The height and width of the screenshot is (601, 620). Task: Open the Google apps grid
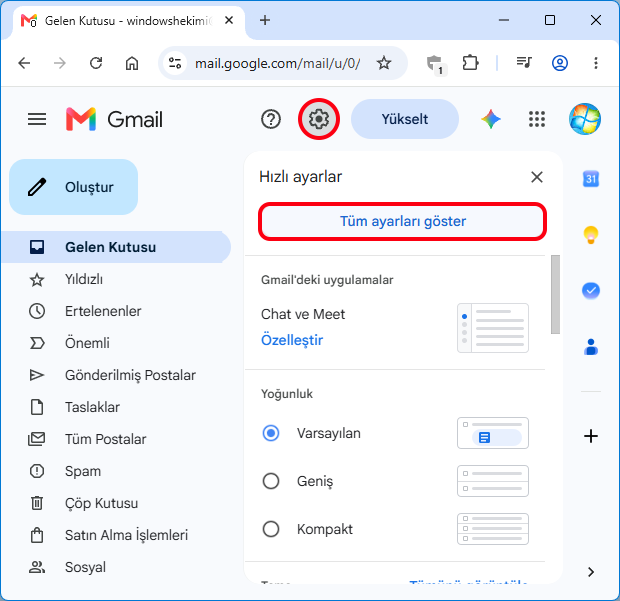[x=537, y=119]
